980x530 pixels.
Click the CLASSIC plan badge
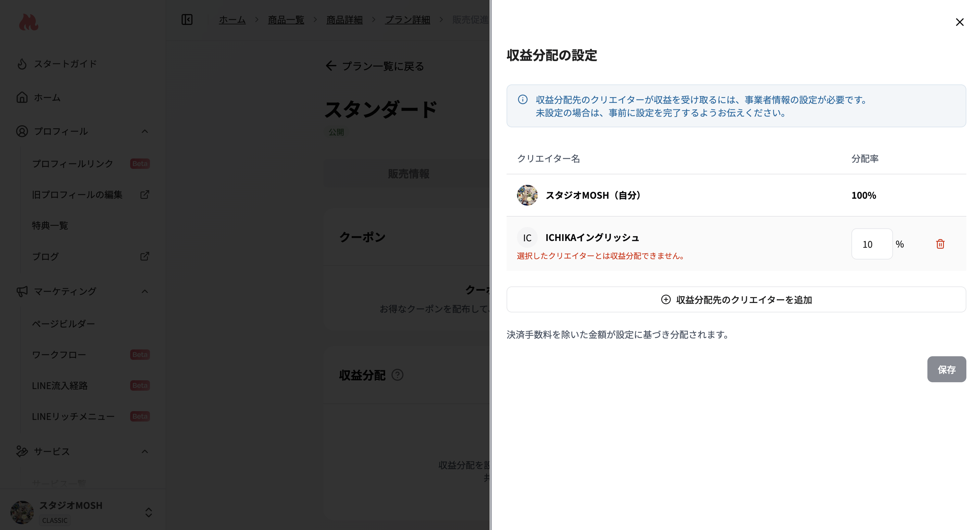tap(55, 520)
